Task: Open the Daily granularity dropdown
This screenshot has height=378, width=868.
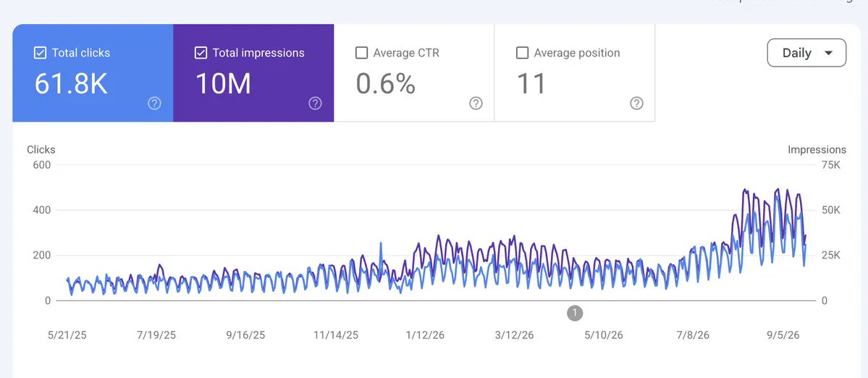Action: [806, 53]
